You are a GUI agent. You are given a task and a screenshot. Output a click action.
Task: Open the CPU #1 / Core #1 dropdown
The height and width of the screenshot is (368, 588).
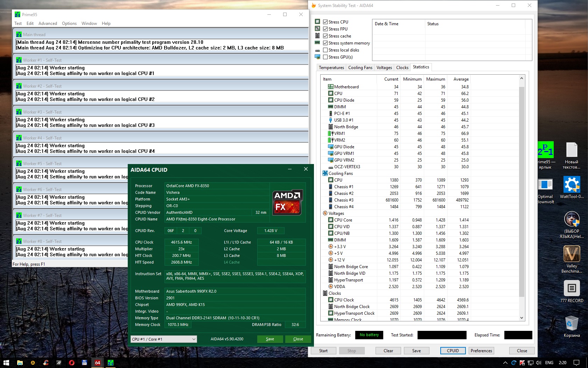point(164,339)
